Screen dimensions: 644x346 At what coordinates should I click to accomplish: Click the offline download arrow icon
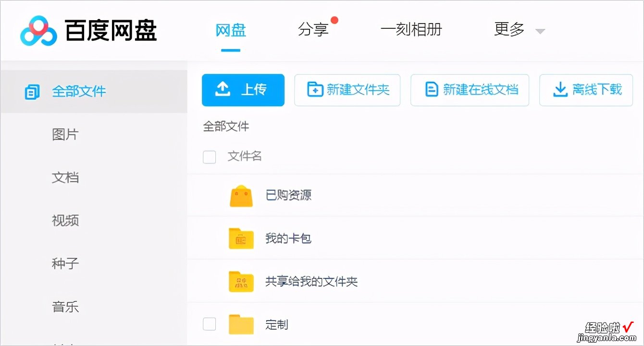click(x=560, y=89)
